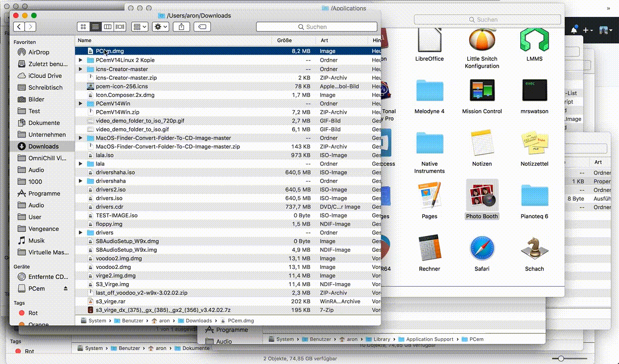Select Downloads in the sidebar
The image size is (619, 364).
pyautogui.click(x=43, y=147)
